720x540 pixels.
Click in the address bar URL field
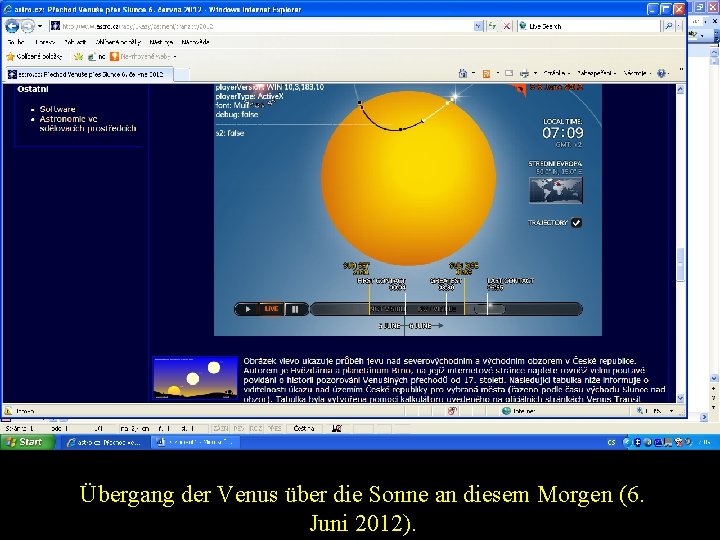tap(267, 26)
